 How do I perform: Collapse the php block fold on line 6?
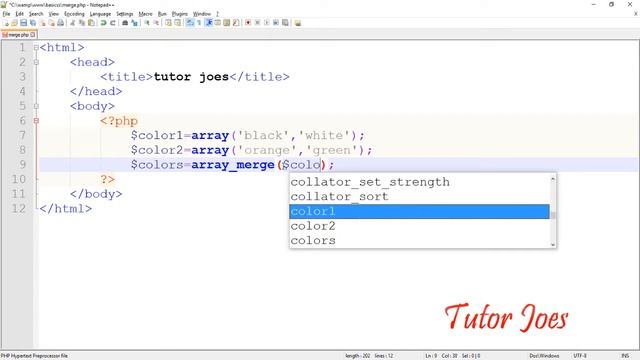[36, 121]
